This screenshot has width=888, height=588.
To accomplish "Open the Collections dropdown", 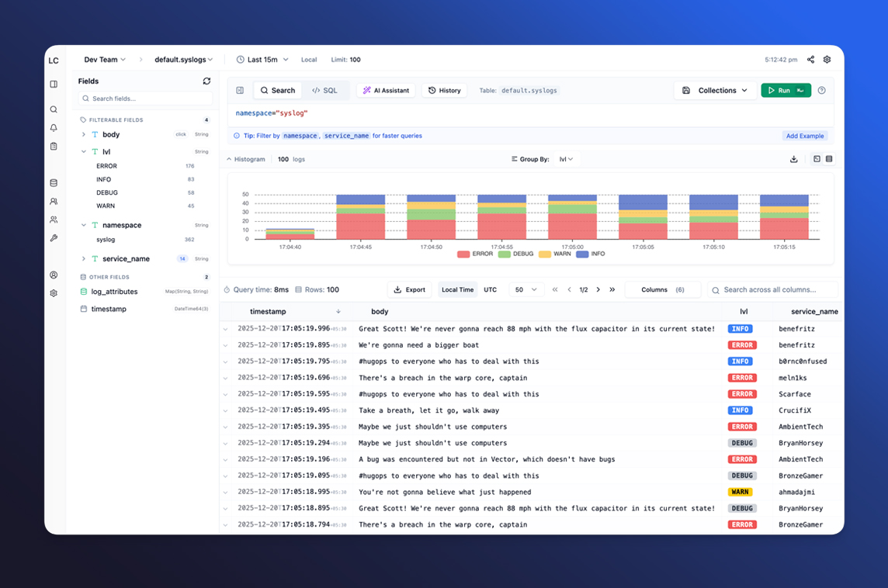I will pyautogui.click(x=715, y=91).
